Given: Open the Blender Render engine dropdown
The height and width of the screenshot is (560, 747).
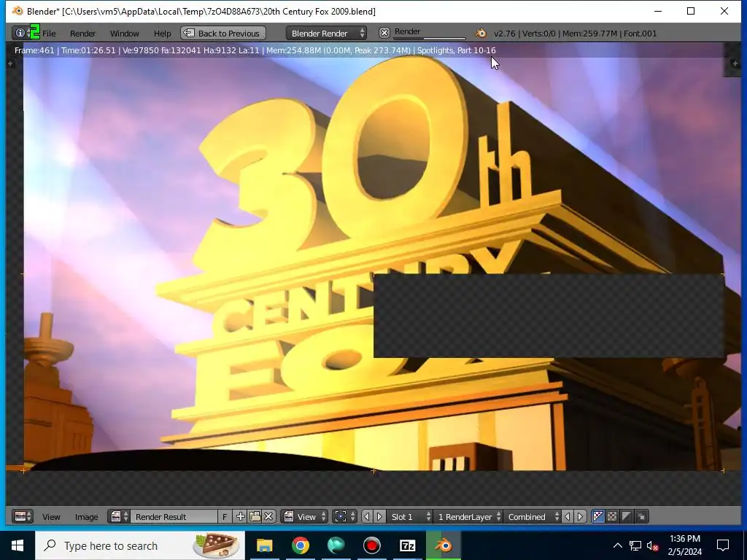Looking at the screenshot, I should coord(326,34).
